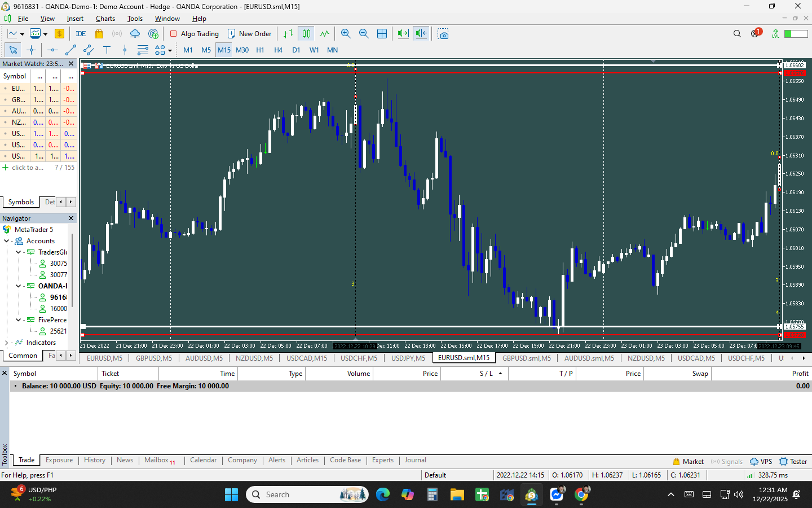Toggle chart auto scroll button
Image resolution: width=812 pixels, height=508 pixels.
tap(403, 34)
